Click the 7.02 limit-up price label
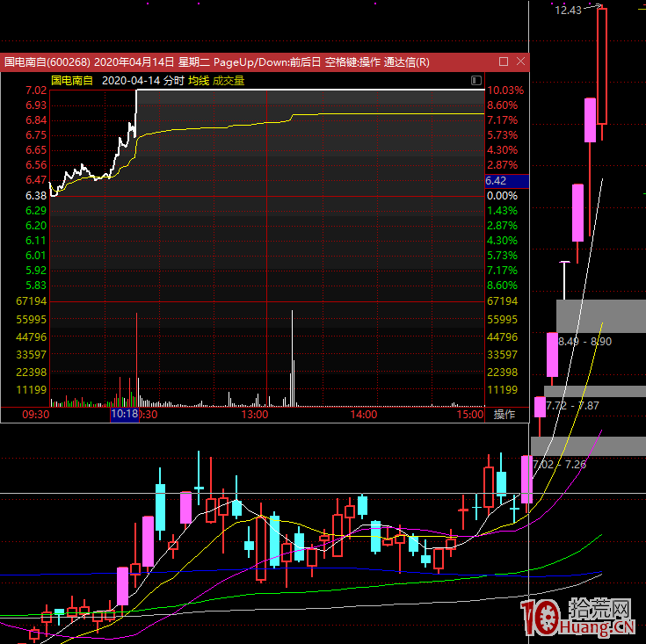The width and height of the screenshot is (646, 644). pos(36,90)
